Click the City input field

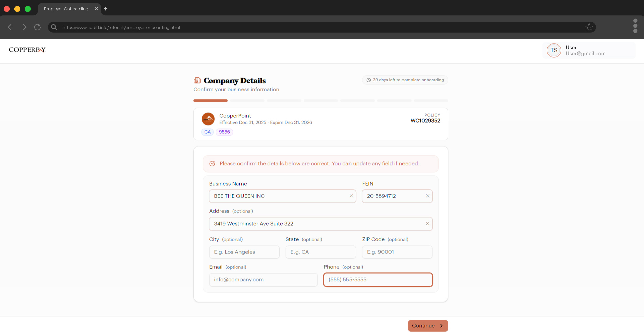point(244,252)
